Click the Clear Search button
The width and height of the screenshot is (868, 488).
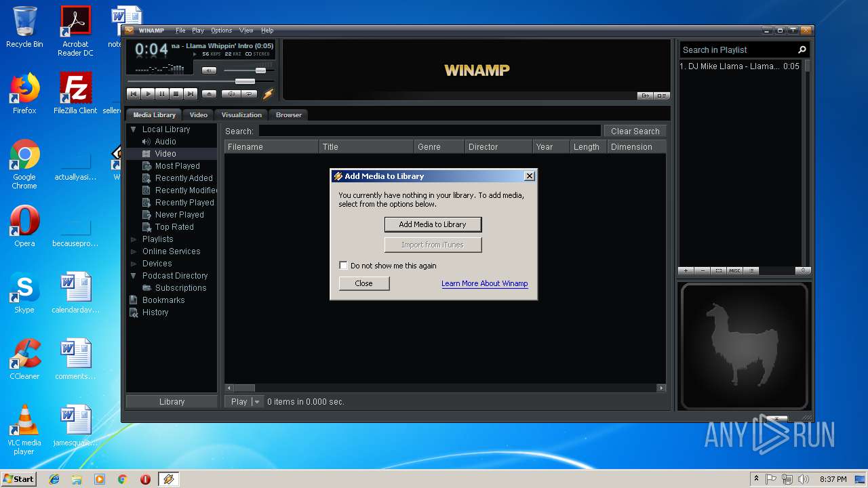[x=635, y=131]
